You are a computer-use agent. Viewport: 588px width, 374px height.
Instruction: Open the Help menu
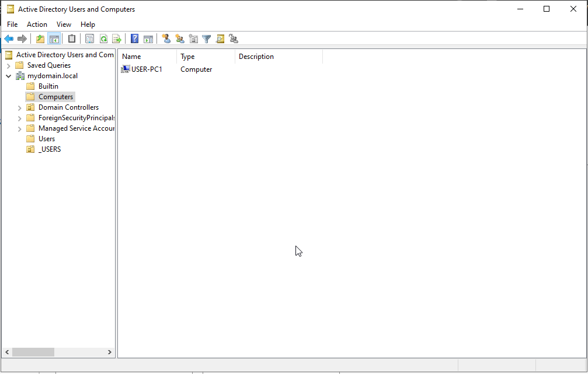coord(88,25)
